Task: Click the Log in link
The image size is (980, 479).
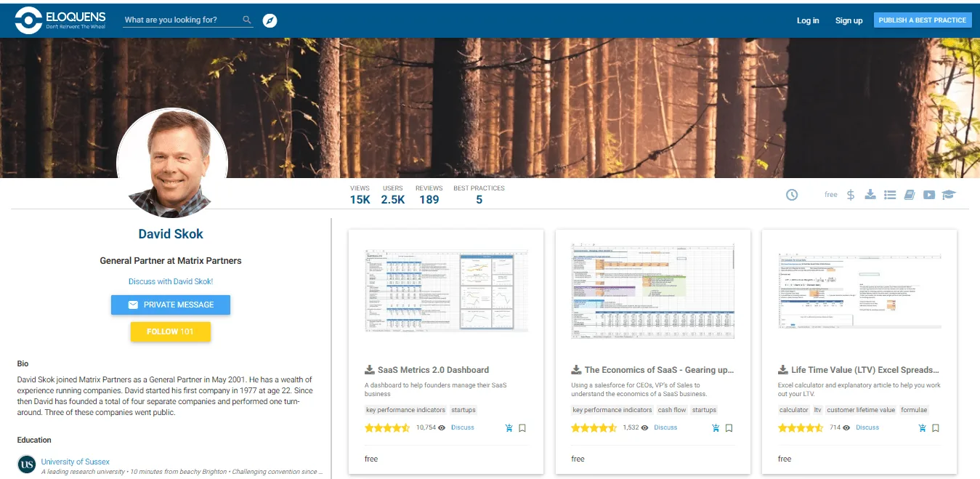Action: (808, 20)
